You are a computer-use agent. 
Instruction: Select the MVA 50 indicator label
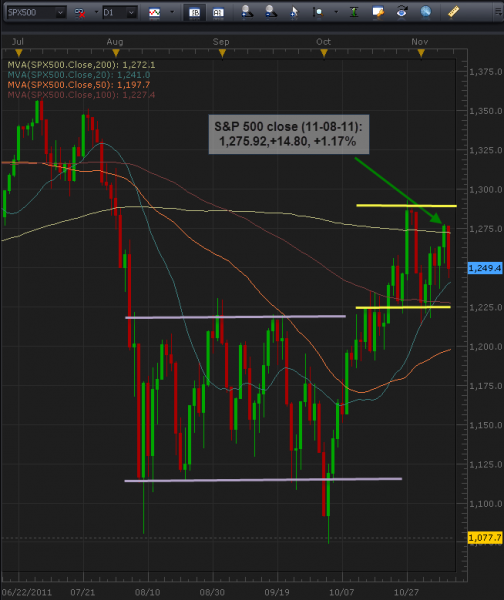[x=79, y=85]
